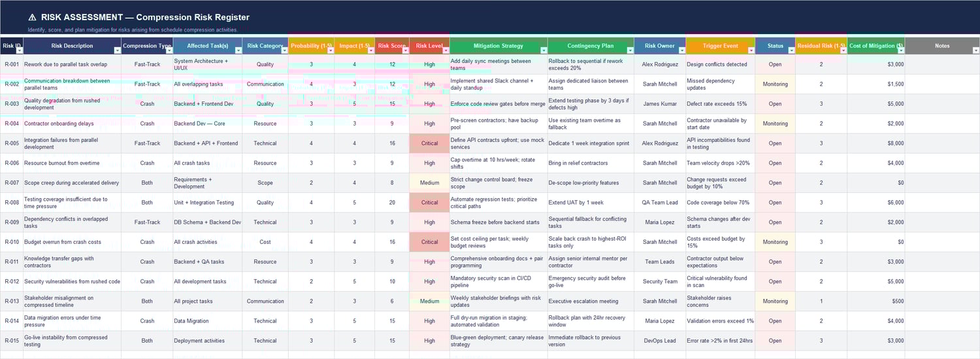Select cell 'R-010' in Risk ID column
The width and height of the screenshot is (980, 359).
pos(12,242)
